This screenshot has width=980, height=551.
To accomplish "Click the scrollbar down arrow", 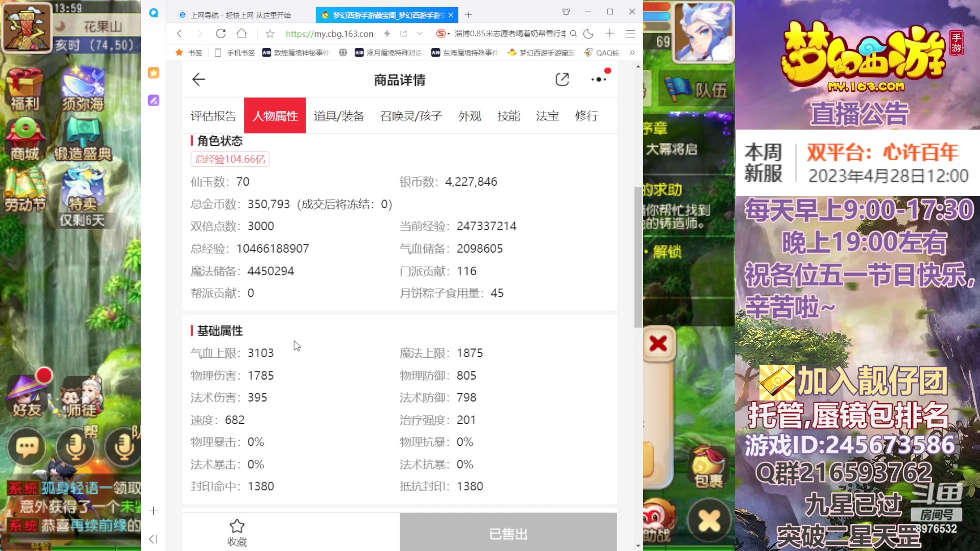I will (638, 545).
